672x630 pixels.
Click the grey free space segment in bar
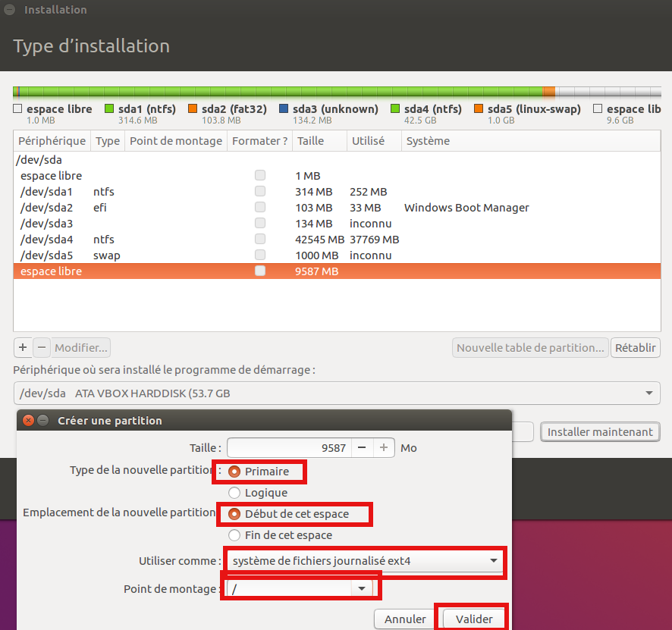pos(608,92)
